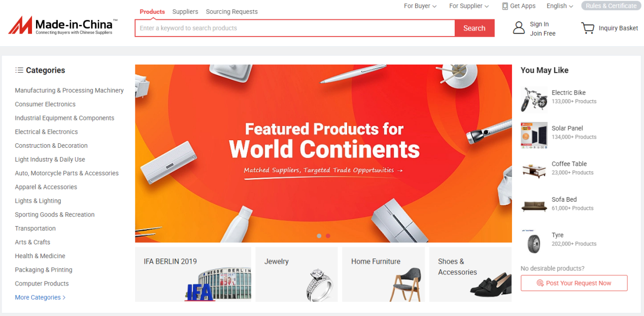The image size is (644, 316).
Task: Open the Inquiry Basket cart icon
Action: (x=588, y=28)
